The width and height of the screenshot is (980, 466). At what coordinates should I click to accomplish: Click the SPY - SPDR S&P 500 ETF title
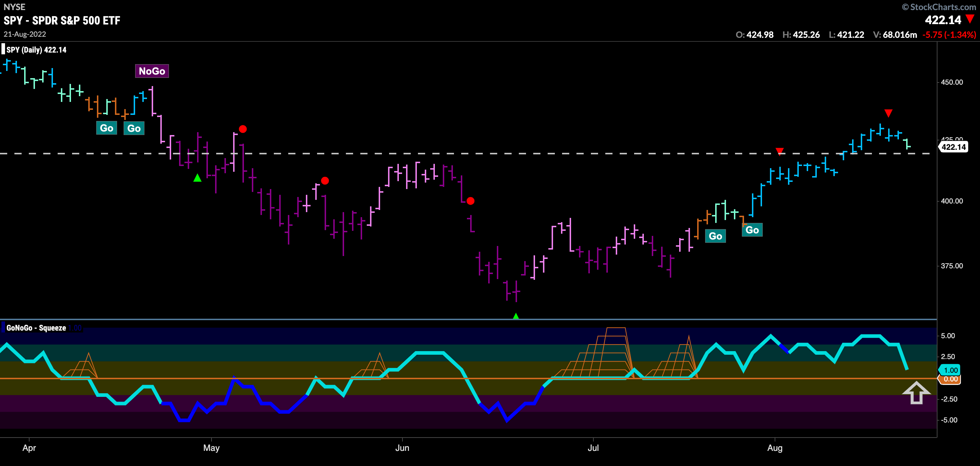coord(62,21)
